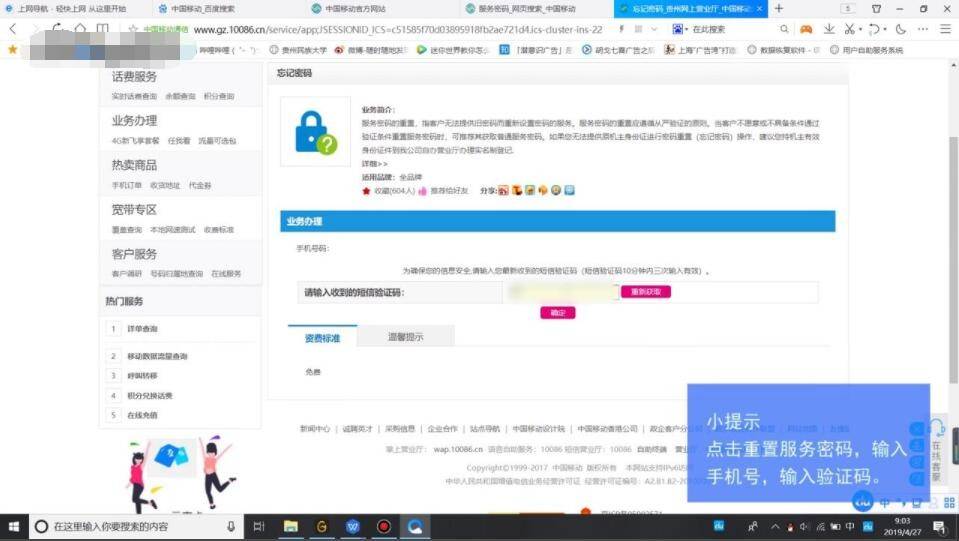This screenshot has width=959, height=541.
Task: Open the 客户服务 sidebar heading
Action: (134, 254)
